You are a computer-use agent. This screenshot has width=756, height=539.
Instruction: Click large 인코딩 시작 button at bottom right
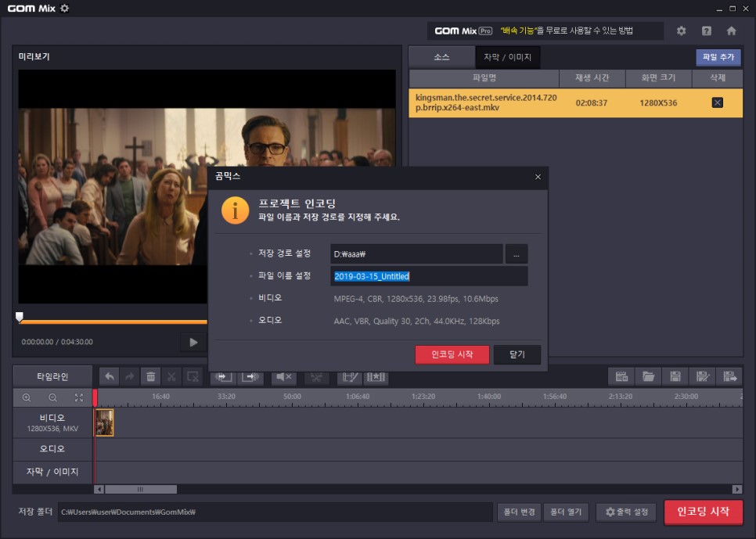click(703, 512)
